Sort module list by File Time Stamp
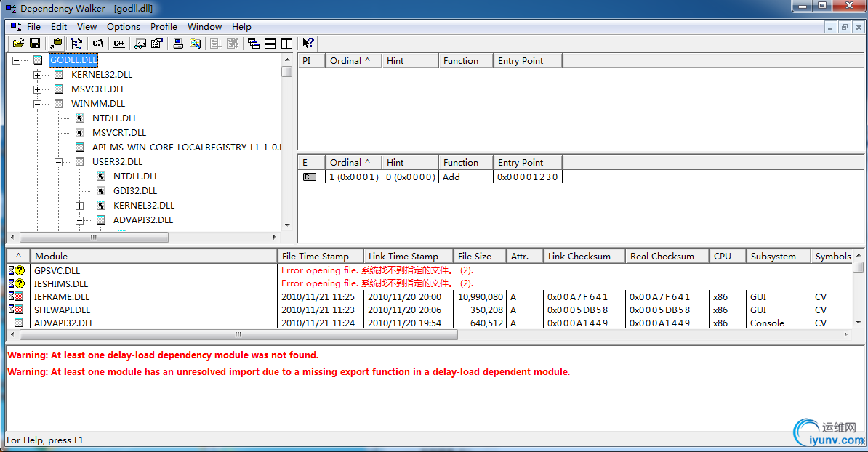The height and width of the screenshot is (452, 868). pos(320,255)
